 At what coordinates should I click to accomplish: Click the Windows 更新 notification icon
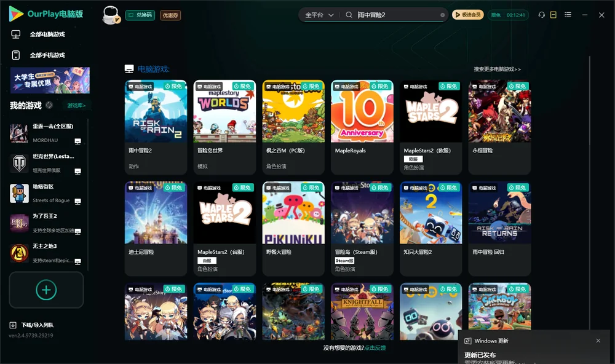tap(467, 341)
